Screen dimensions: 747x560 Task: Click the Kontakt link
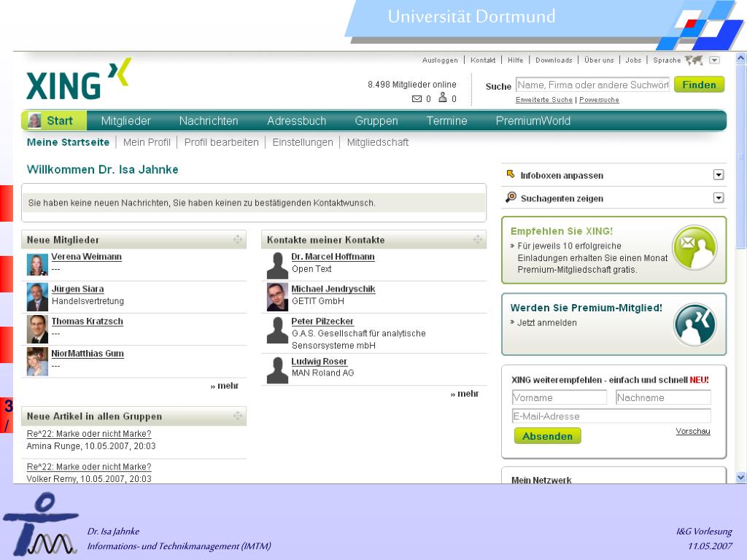483,60
